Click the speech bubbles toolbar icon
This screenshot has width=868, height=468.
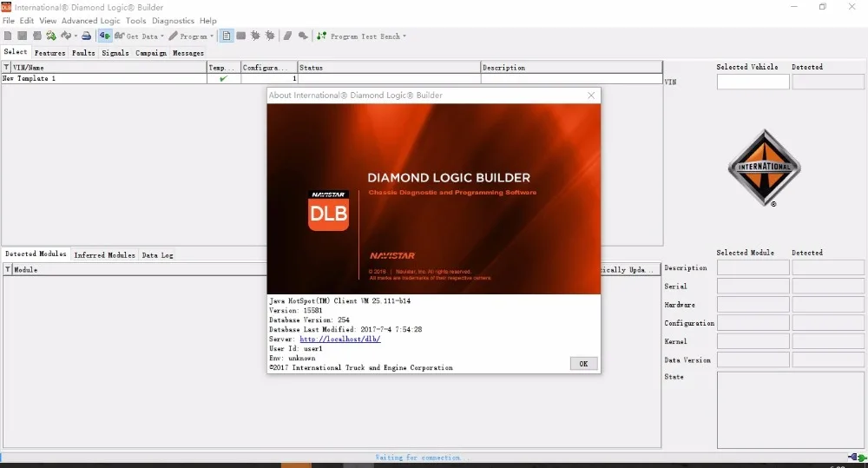coord(303,36)
